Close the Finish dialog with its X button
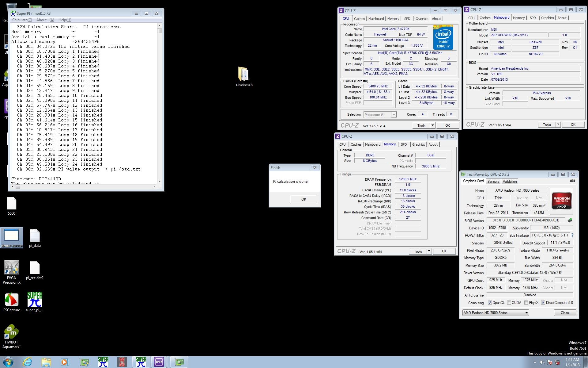The image size is (588, 368). [x=315, y=167]
